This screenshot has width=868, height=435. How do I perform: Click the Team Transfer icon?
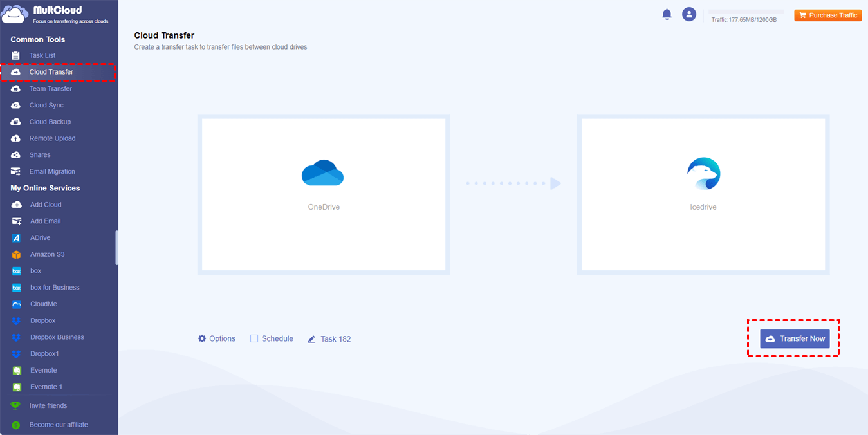coord(16,89)
